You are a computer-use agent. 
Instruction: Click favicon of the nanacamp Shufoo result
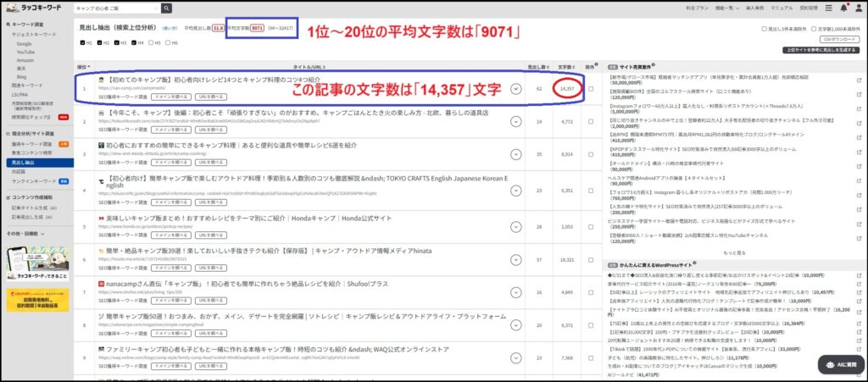(x=102, y=284)
